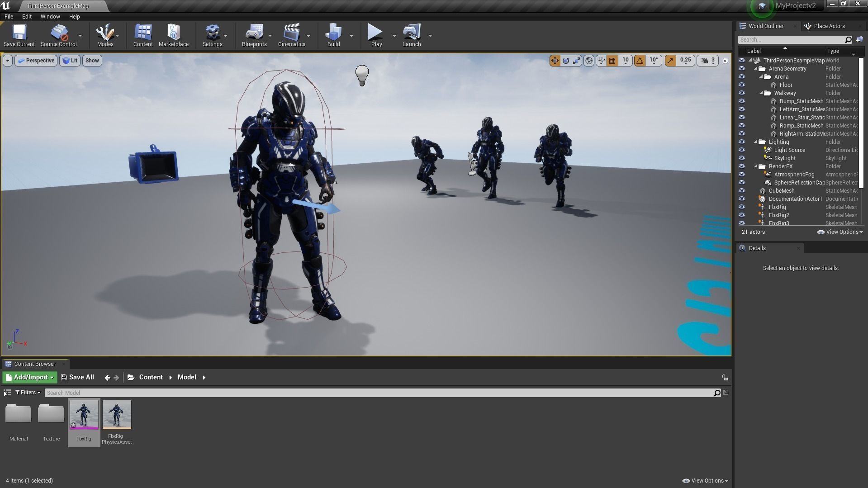The height and width of the screenshot is (488, 868).
Task: Open the Edit menu
Action: click(27, 16)
